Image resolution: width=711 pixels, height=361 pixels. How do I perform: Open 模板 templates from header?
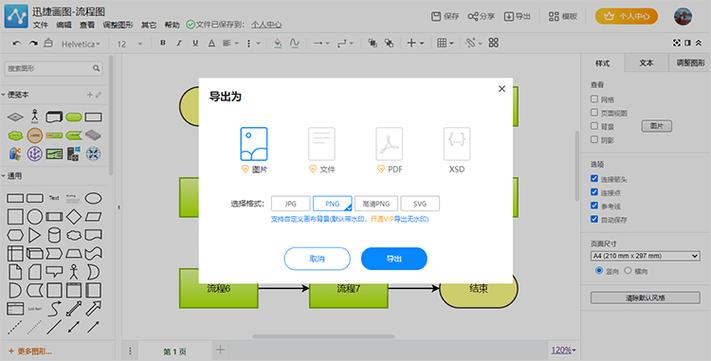(563, 16)
